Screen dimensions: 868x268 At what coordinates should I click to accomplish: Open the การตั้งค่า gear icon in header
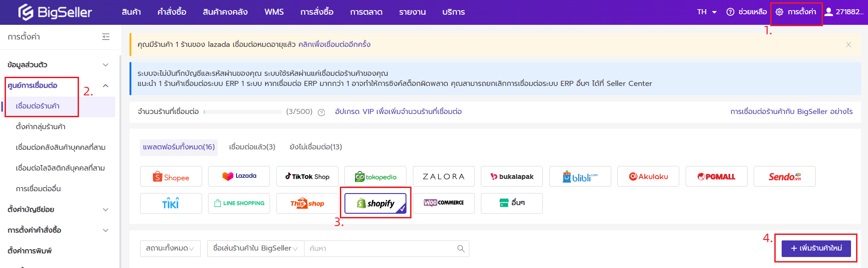click(779, 12)
